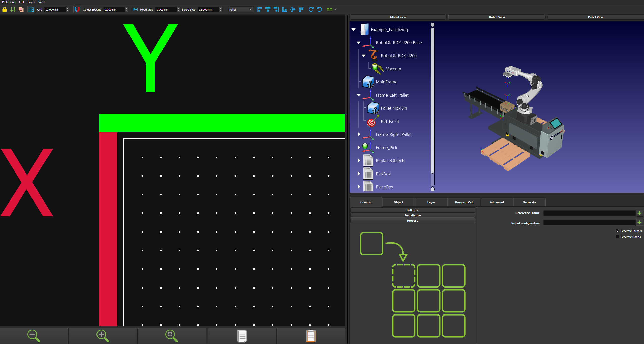Click the align left edges icon

point(259,10)
